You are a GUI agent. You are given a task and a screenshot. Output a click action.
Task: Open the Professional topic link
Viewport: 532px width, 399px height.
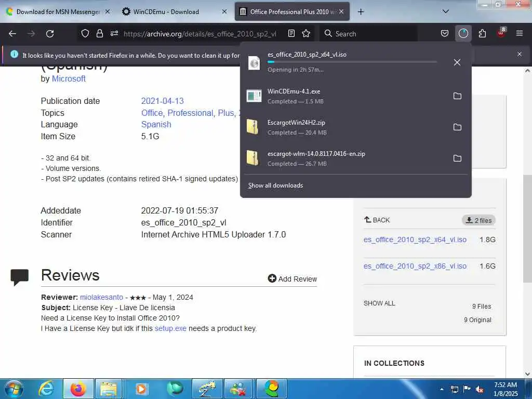click(191, 113)
